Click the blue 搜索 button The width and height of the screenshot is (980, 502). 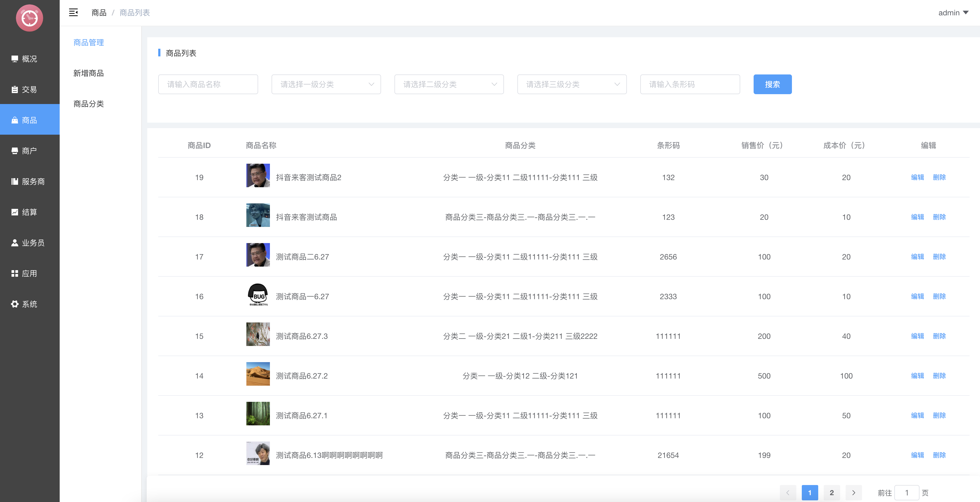pos(772,84)
